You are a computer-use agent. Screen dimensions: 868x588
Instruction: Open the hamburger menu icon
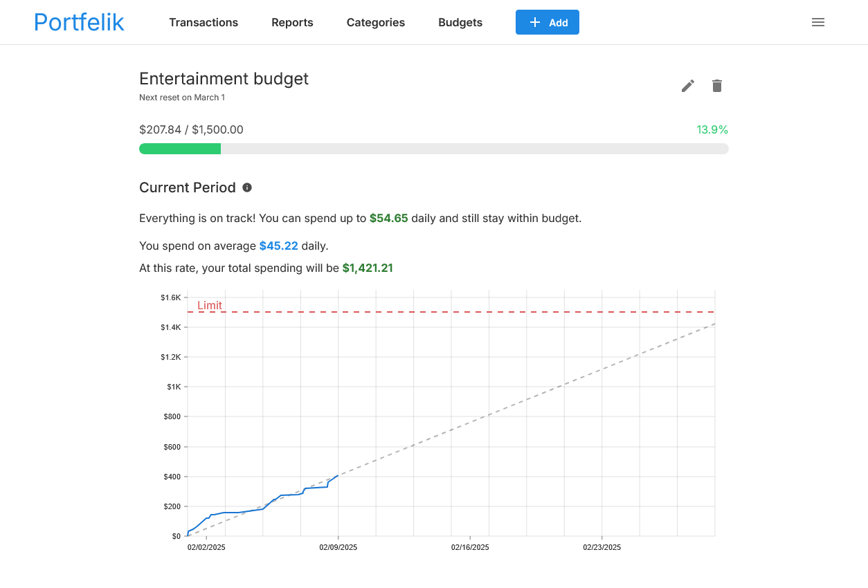[x=817, y=22]
